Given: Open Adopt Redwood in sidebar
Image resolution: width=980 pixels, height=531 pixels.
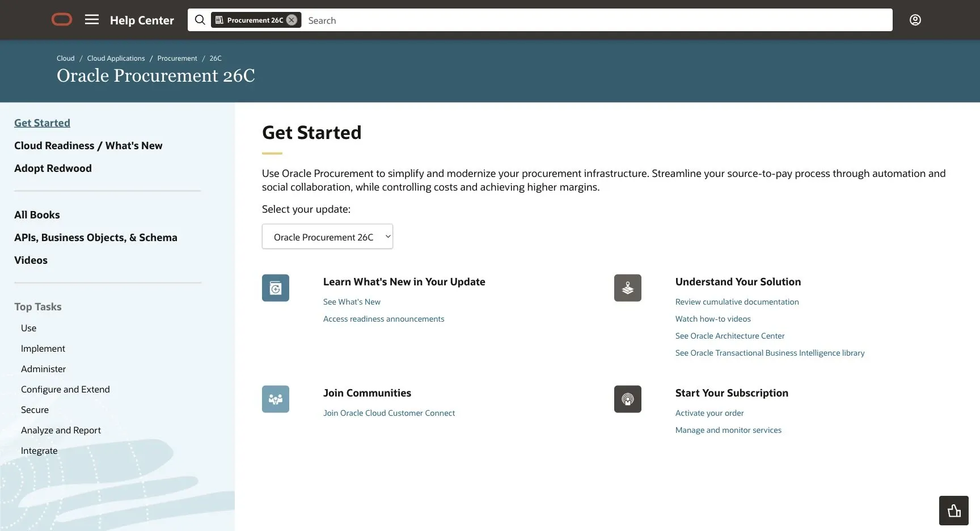Looking at the screenshot, I should click(x=53, y=168).
